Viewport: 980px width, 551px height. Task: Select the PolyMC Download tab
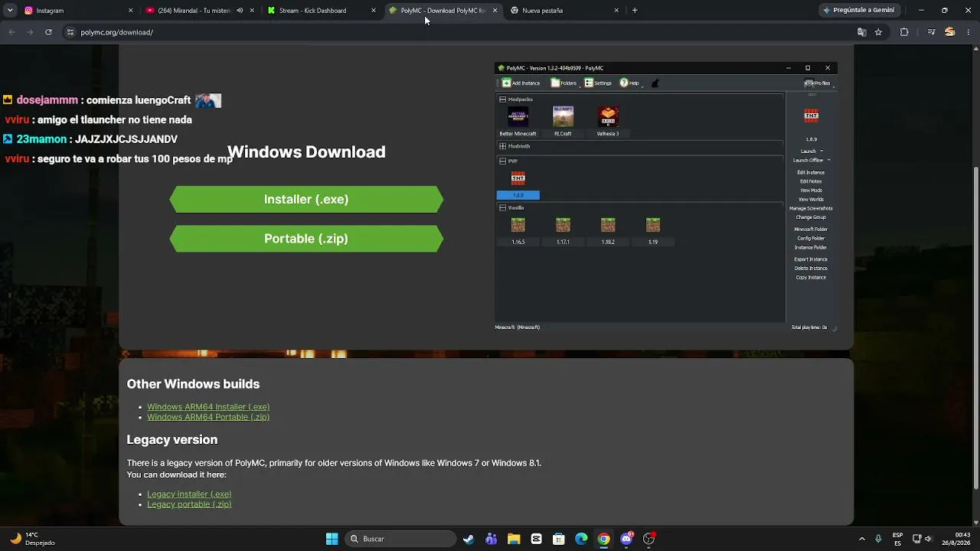[443, 11]
